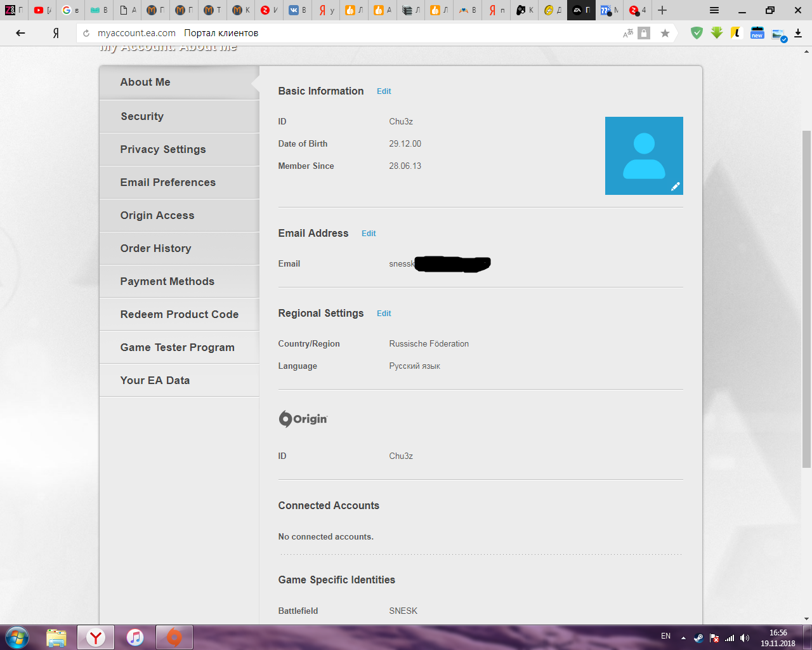Click Edit next to Basic Information
This screenshot has height=650, width=812.
click(x=384, y=91)
